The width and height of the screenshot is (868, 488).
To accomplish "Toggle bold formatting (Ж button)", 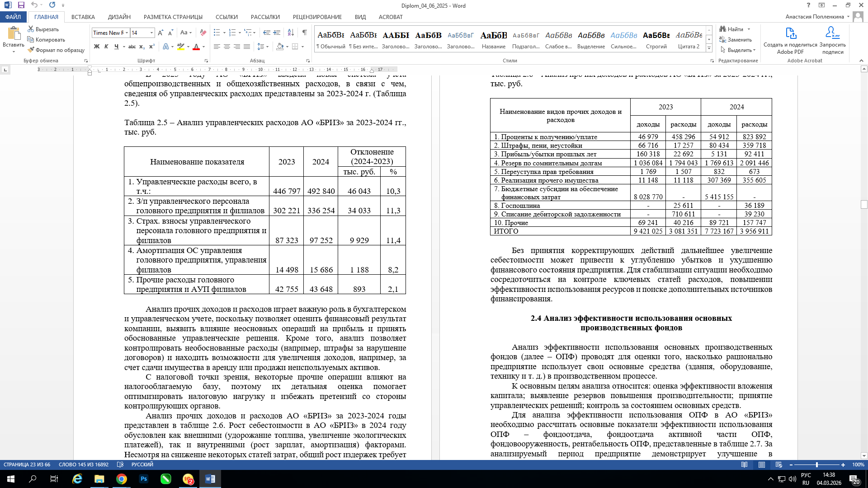I will (96, 47).
